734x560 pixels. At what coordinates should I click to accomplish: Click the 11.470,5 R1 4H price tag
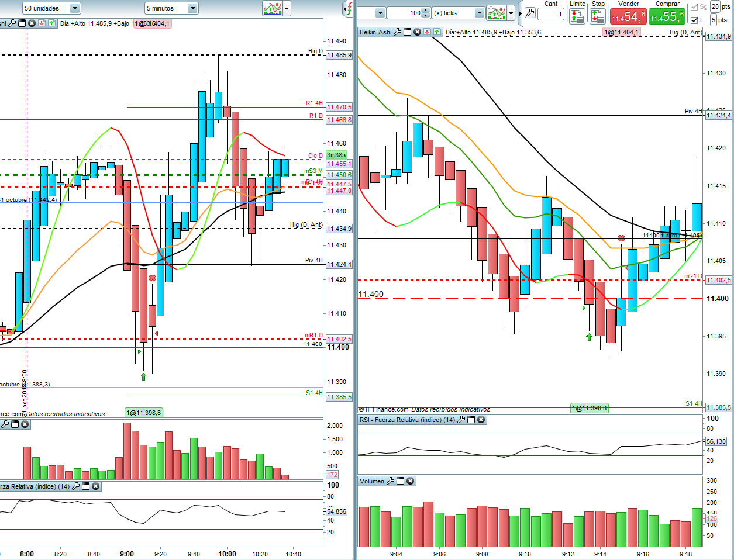(x=339, y=108)
